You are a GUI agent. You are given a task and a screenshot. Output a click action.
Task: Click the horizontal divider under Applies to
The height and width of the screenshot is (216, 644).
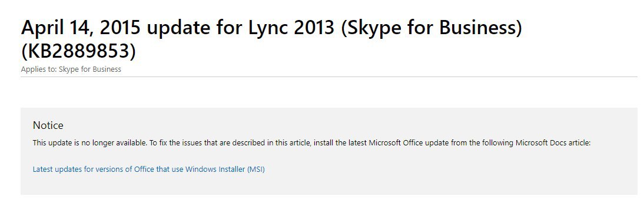click(329, 77)
